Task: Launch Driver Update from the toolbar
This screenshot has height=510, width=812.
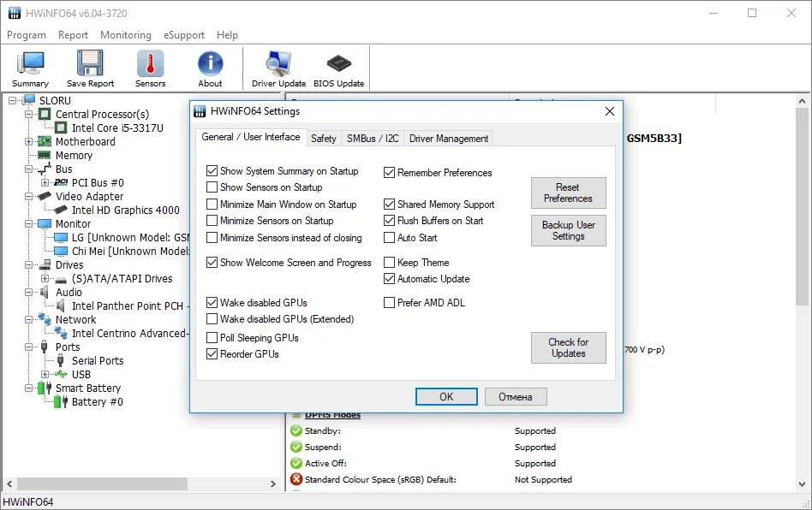Action: point(278,63)
